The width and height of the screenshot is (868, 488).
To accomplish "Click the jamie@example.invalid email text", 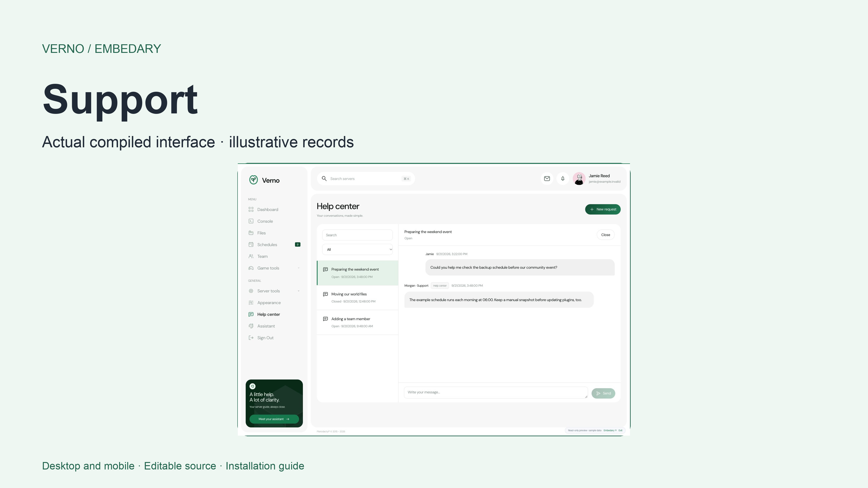I will point(604,182).
